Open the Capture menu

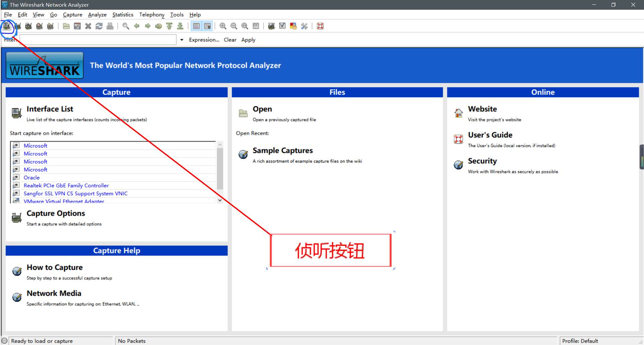pyautogui.click(x=73, y=15)
